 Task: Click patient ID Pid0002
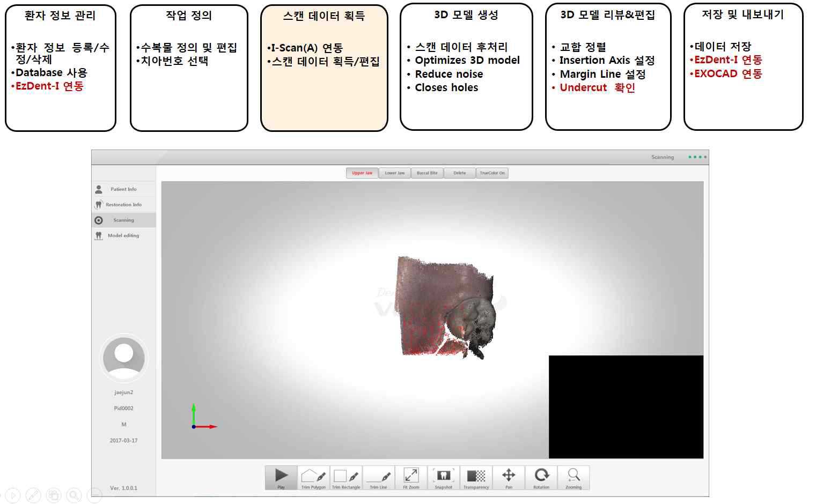[123, 409]
